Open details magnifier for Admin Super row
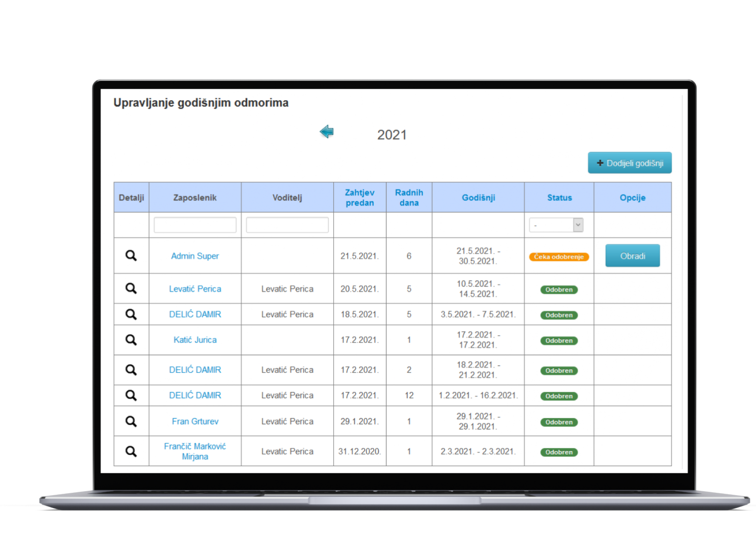The width and height of the screenshot is (756, 539). coord(131,255)
